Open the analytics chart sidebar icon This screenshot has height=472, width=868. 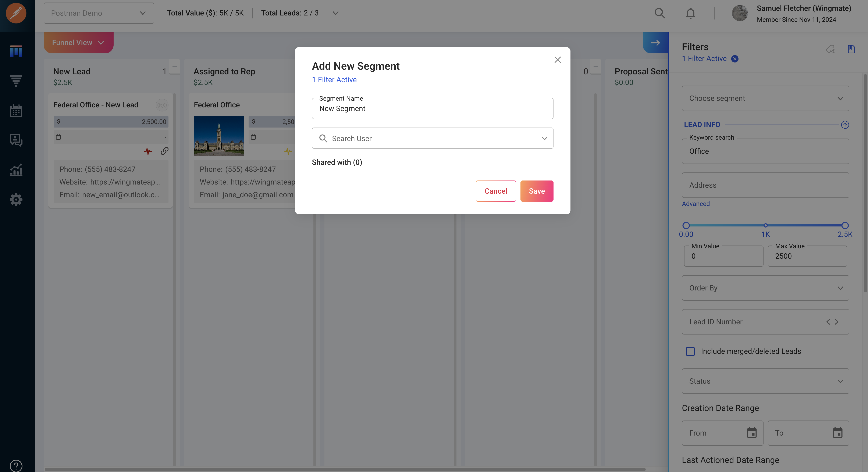(16, 170)
